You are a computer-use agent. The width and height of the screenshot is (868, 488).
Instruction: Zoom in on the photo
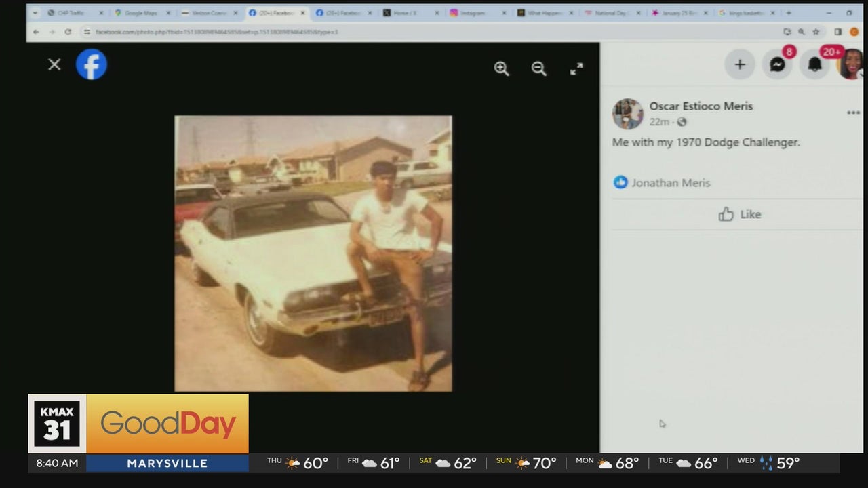pos(501,68)
